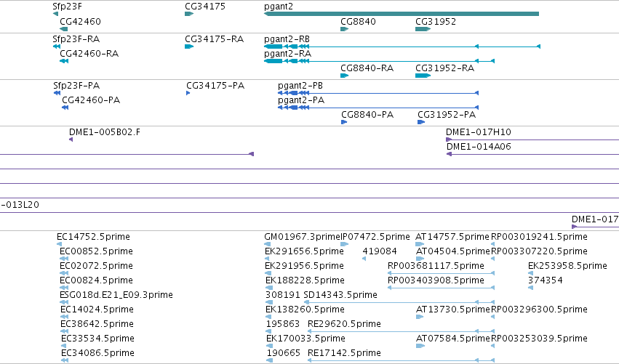Select the EC00824.5prime EST label
619x364 pixels.
(96, 280)
